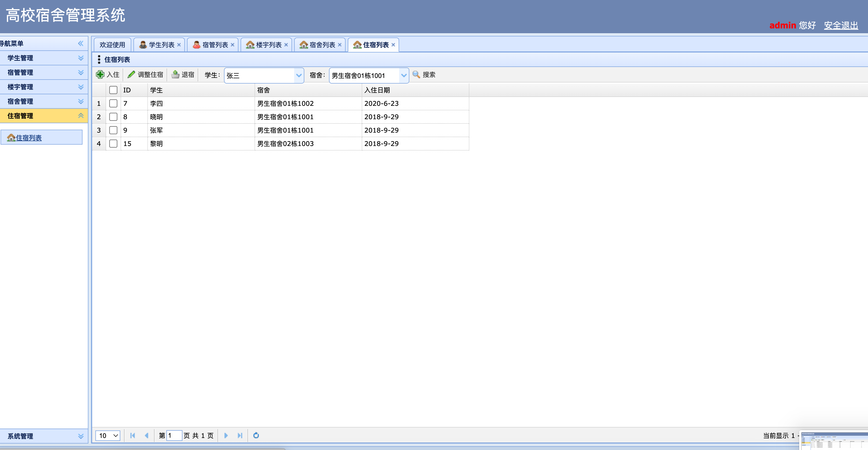Click the refresh icon in pagination bar
The width and height of the screenshot is (868, 450).
click(256, 435)
